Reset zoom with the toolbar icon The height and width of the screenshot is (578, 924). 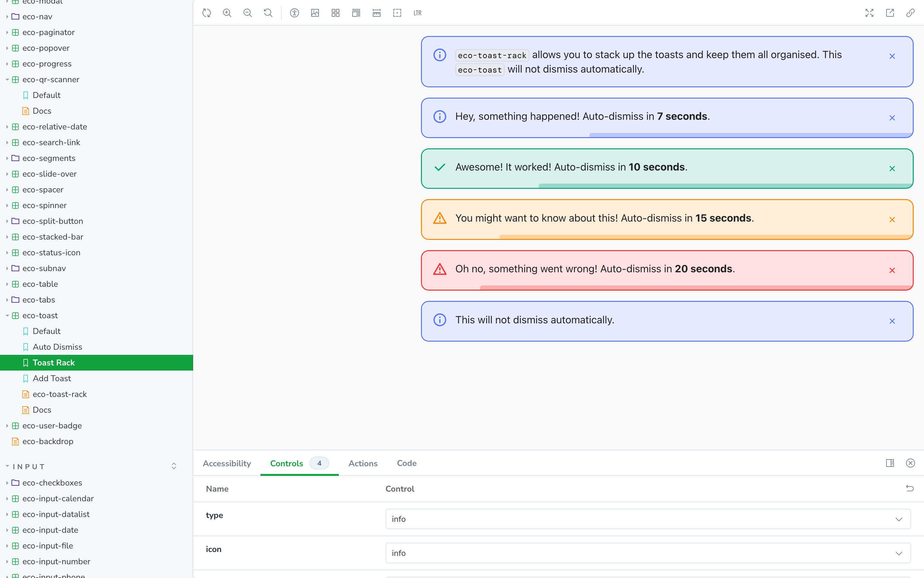tap(268, 13)
